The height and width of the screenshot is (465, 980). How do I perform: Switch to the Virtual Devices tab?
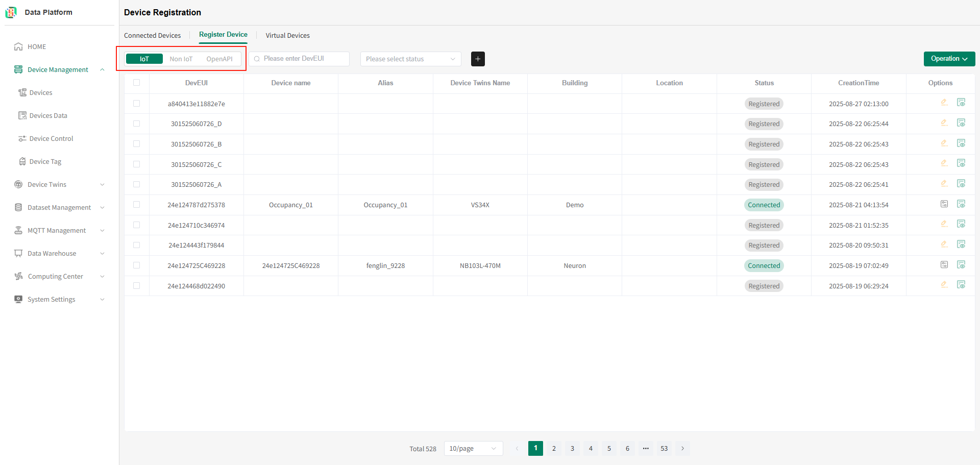point(287,35)
